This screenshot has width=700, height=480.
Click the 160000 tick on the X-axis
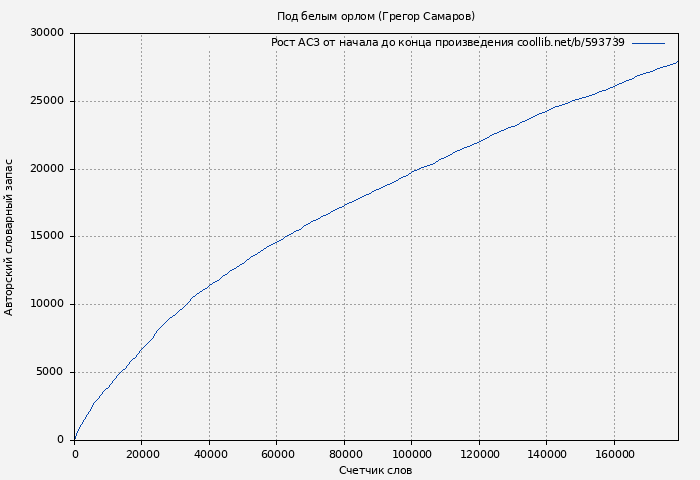(614, 453)
